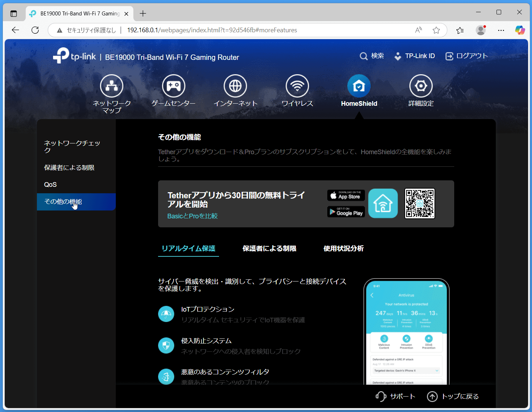Click the Tether app house icon
This screenshot has width=532, height=412.
point(383,203)
